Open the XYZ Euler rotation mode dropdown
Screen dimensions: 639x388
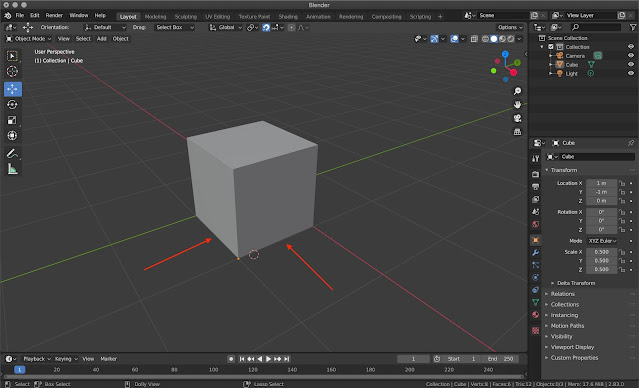click(x=602, y=241)
